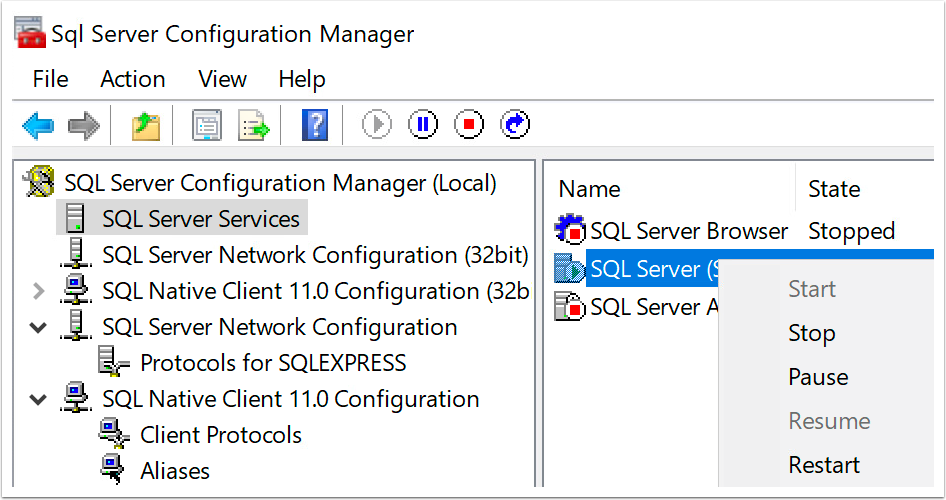Select Protocols for SQLEXPRESS tree item
Viewport: 946px width, 500px height.
tap(272, 363)
